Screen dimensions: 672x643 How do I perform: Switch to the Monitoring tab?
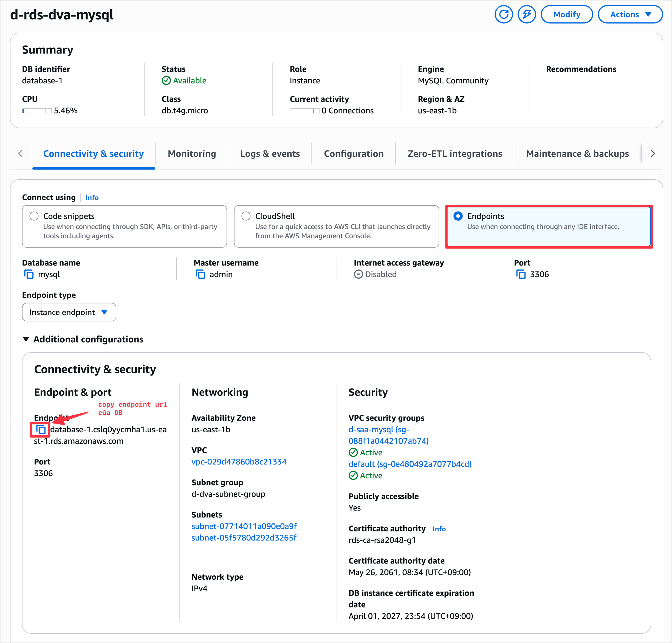191,154
